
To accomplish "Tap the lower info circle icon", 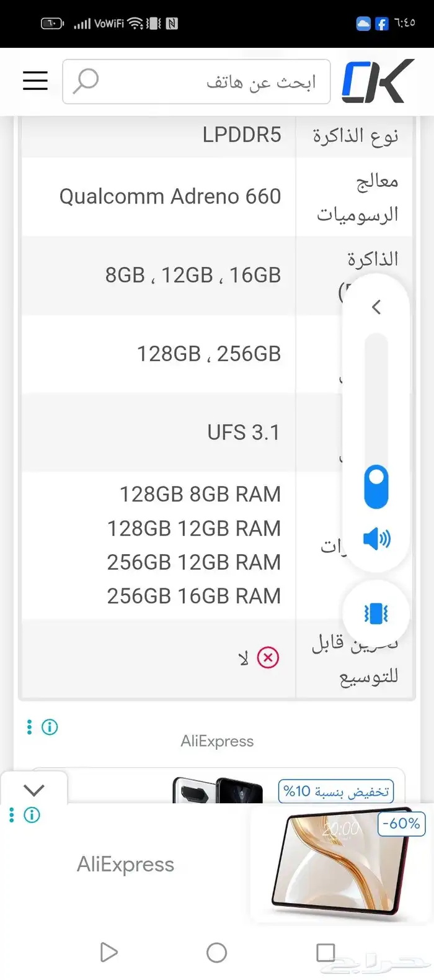I will tap(31, 815).
